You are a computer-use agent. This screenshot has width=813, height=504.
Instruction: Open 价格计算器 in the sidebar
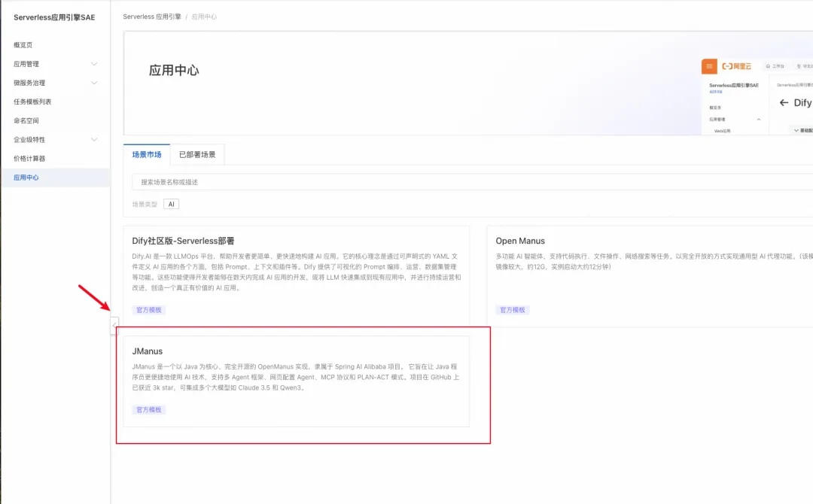coord(29,159)
